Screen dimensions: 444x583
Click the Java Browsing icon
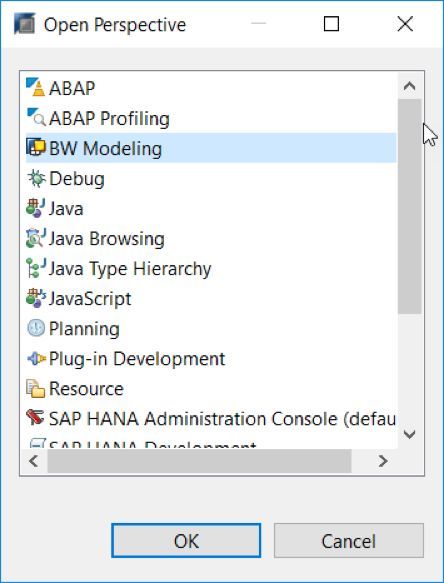36,238
